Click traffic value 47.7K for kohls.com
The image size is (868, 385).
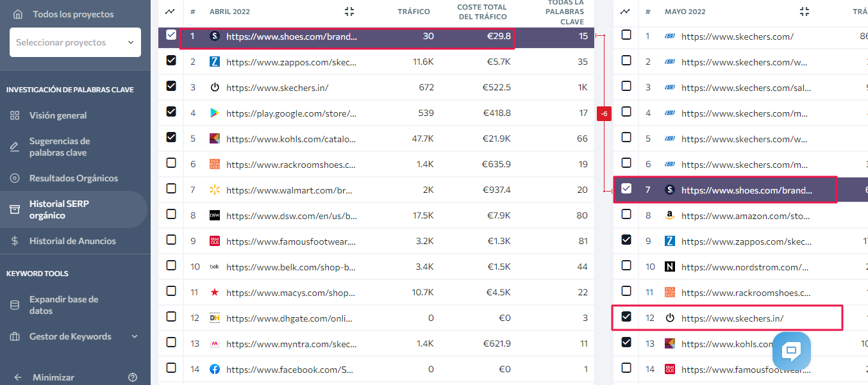pyautogui.click(x=422, y=139)
